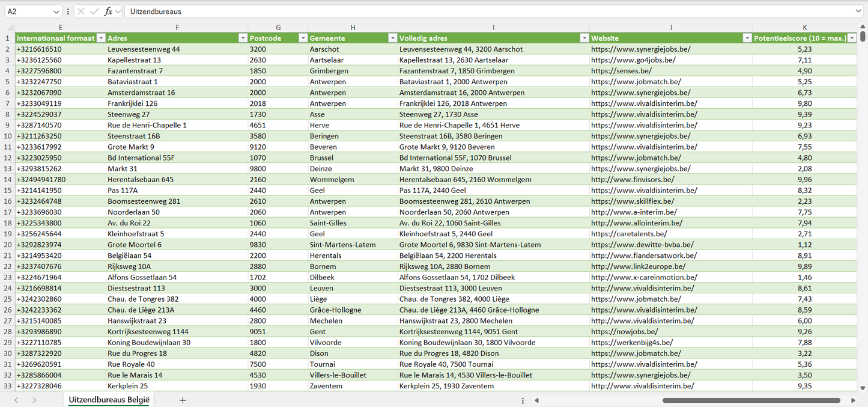Screen dimensions: 868x407
Task: Open the Website column filter dropdown
Action: (x=747, y=38)
